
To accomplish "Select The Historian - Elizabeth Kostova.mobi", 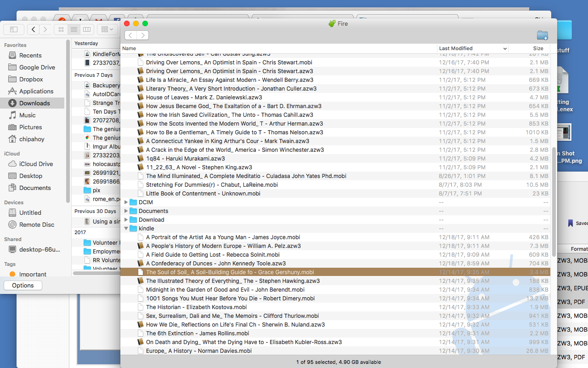I will coord(196,307).
